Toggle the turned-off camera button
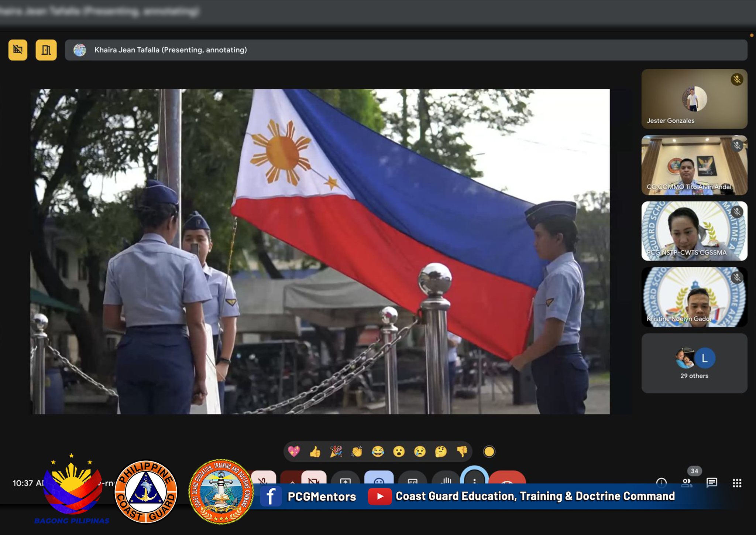Image resolution: width=756 pixels, height=535 pixels. pos(314,477)
